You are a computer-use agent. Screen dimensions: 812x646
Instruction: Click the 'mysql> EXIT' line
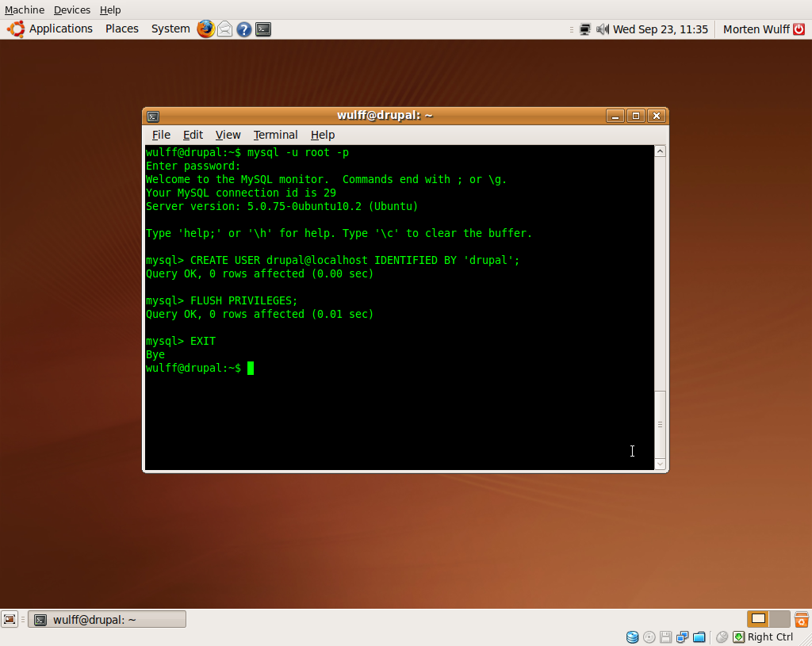pos(181,341)
